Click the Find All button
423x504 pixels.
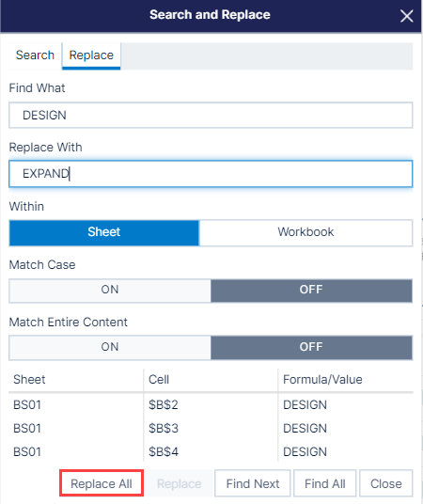(325, 483)
